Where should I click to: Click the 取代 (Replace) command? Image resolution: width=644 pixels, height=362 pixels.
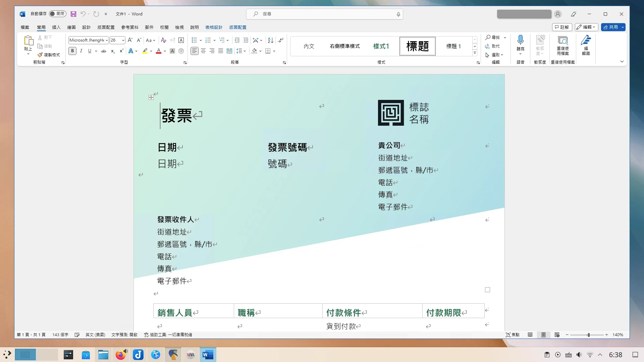click(x=494, y=46)
